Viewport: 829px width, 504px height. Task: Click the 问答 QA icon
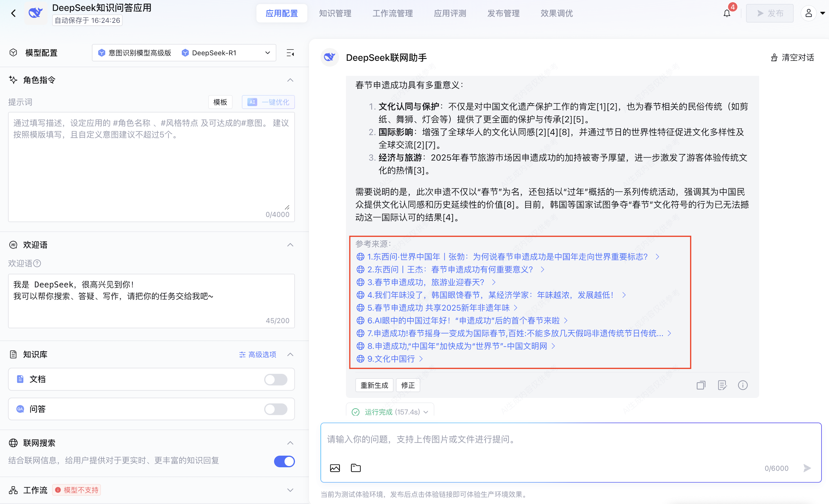[20, 409]
